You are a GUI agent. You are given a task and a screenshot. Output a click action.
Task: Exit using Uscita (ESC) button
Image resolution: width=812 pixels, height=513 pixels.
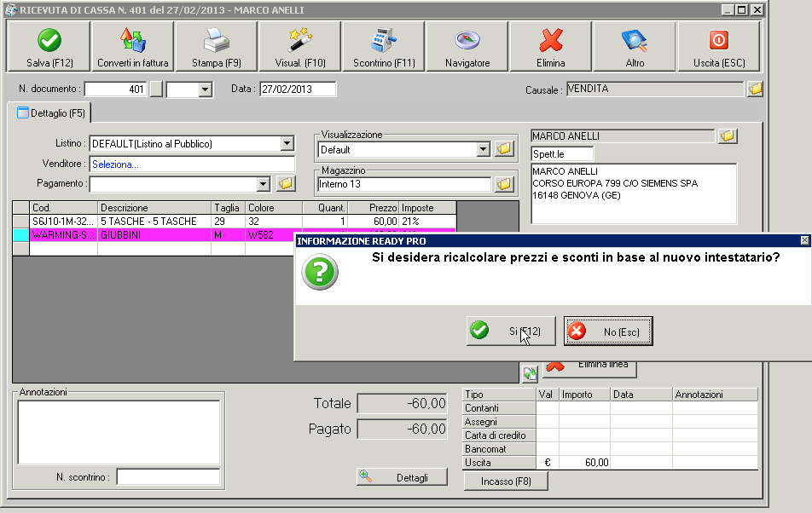tap(719, 47)
